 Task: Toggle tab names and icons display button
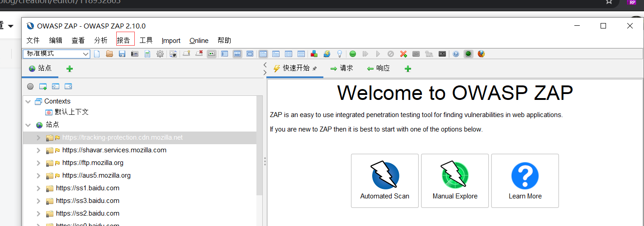pos(212,54)
